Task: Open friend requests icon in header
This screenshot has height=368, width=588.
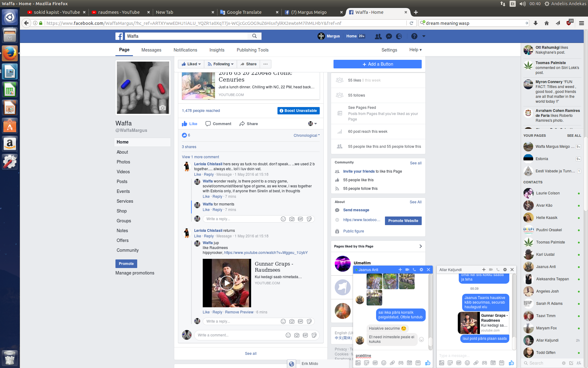Action: pos(378,36)
